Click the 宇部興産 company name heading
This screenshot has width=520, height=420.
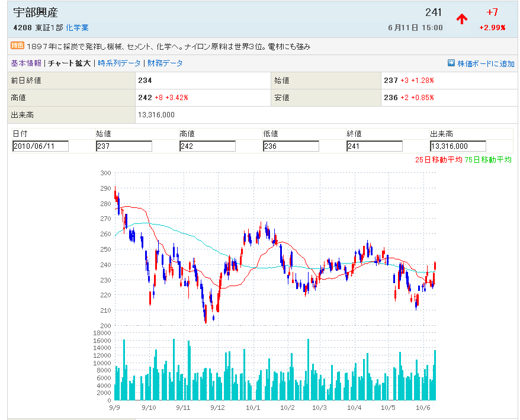coord(36,12)
